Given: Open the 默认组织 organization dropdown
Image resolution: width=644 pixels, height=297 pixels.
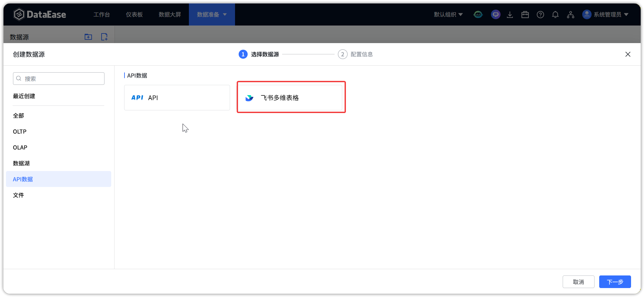Looking at the screenshot, I should pyautogui.click(x=448, y=15).
